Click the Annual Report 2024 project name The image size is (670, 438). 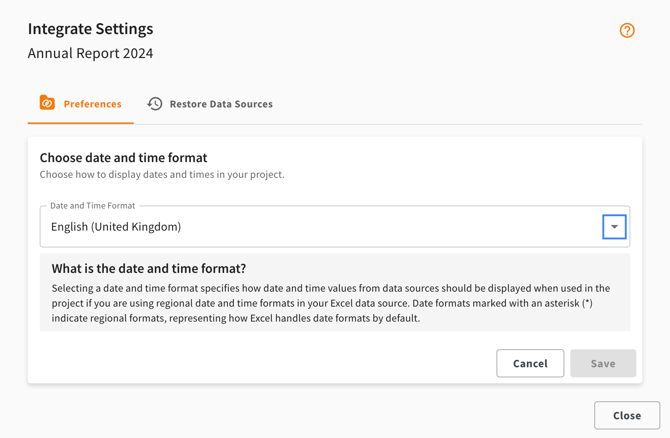coord(90,53)
